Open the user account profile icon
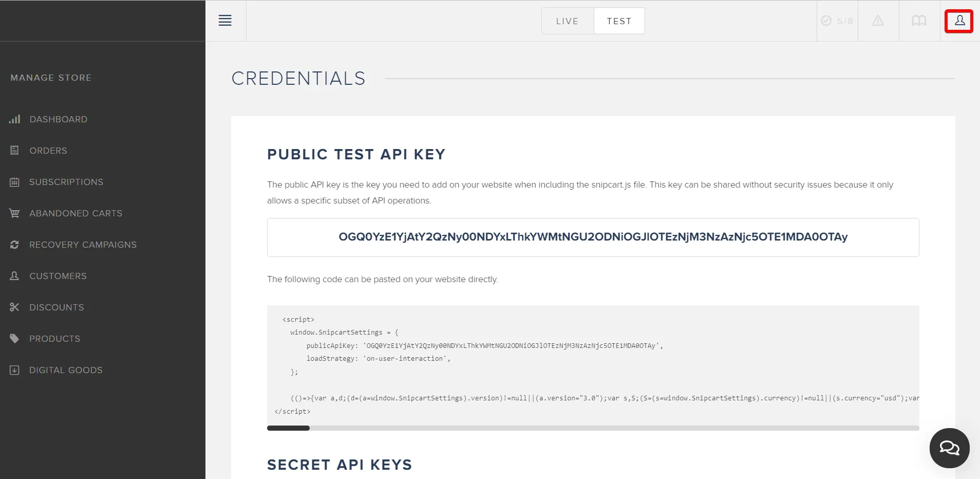Viewport: 980px width, 479px height. pos(959,21)
